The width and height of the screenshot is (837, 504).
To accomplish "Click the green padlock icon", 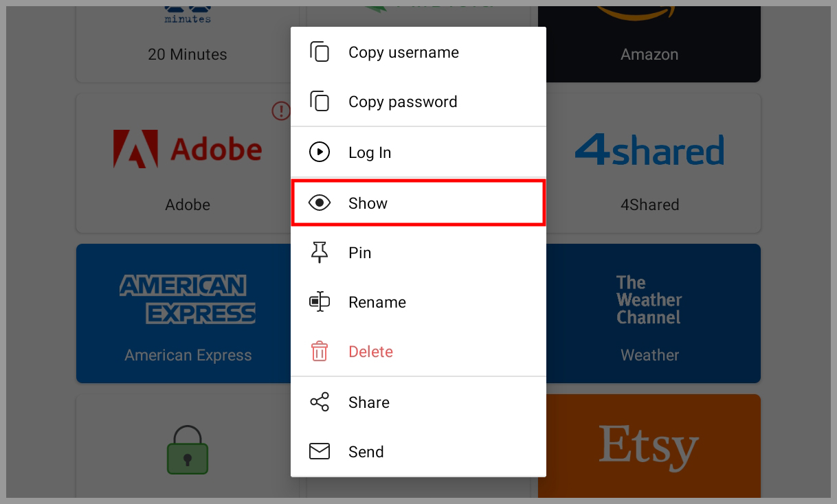I will click(188, 451).
